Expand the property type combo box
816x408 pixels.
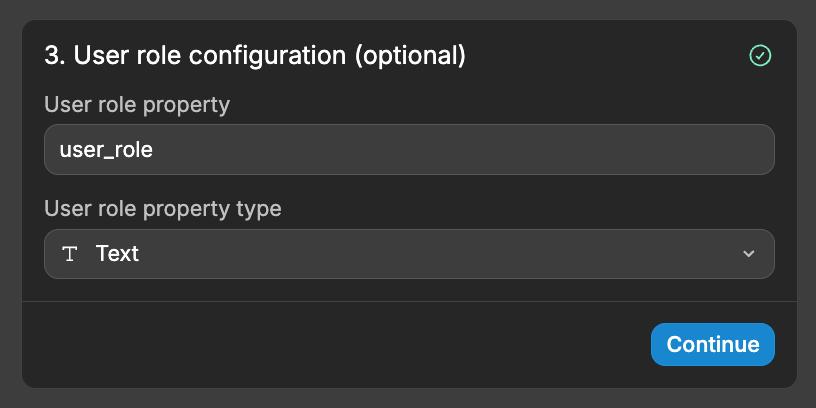click(409, 254)
